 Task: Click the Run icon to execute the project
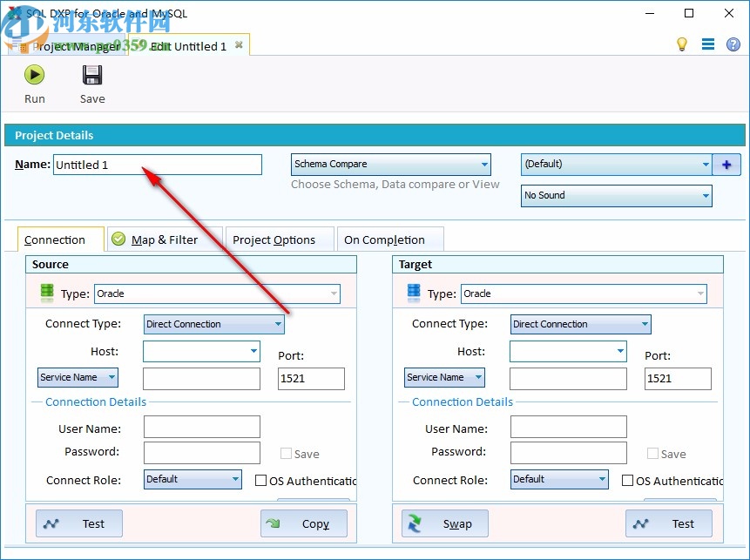[x=34, y=75]
